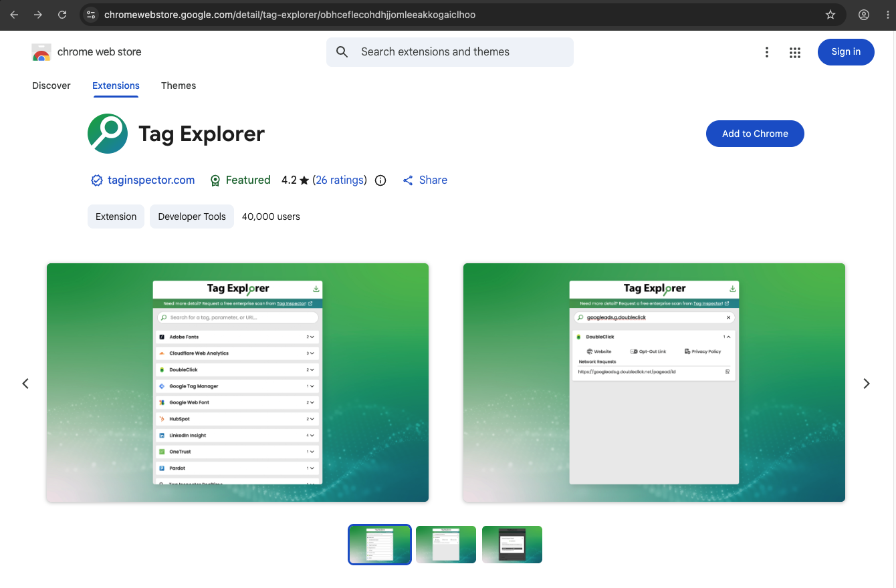896x588 pixels.
Task: Open the web store more options menu
Action: coord(767,52)
